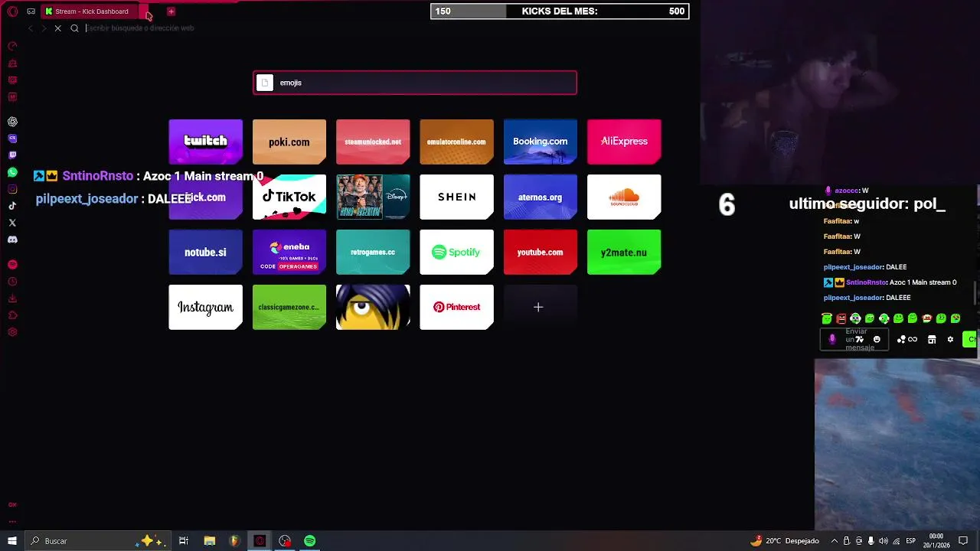Open the Instagram speed dial tile
980x551 pixels.
pos(205,307)
